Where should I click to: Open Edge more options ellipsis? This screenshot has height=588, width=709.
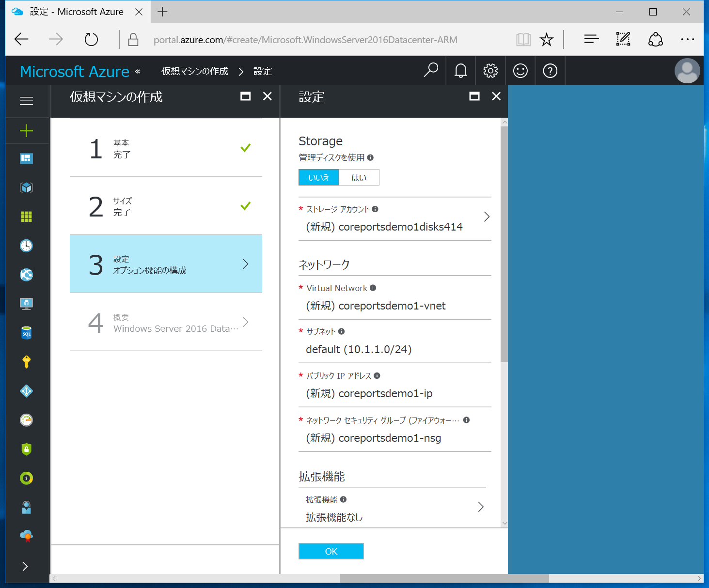pyautogui.click(x=688, y=39)
